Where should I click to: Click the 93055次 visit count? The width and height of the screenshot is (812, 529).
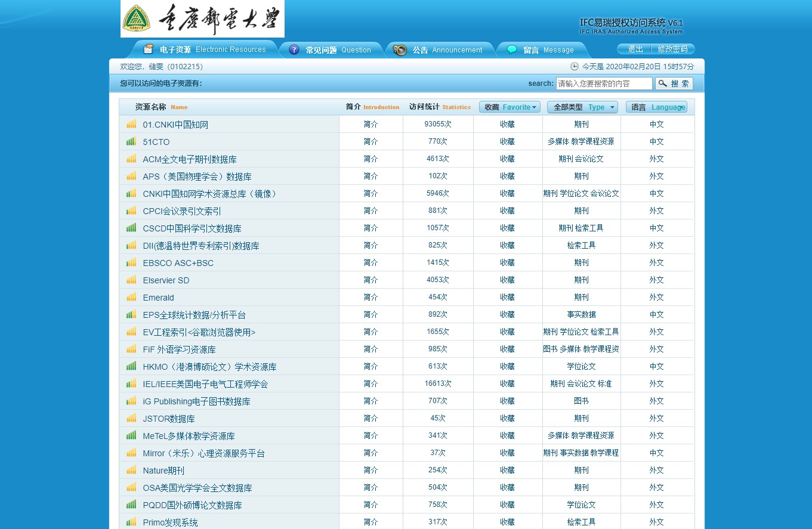(438, 124)
